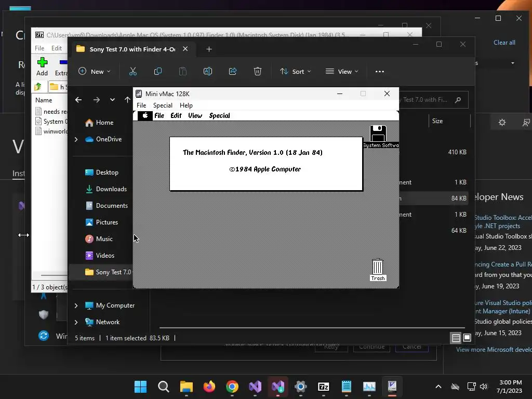This screenshot has height=399, width=532.
Task: Open Documents in Explorer sidebar
Action: pos(106,206)
